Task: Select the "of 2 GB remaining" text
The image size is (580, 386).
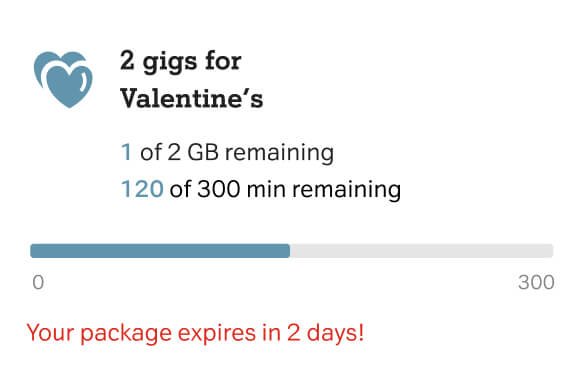Action: [237, 153]
